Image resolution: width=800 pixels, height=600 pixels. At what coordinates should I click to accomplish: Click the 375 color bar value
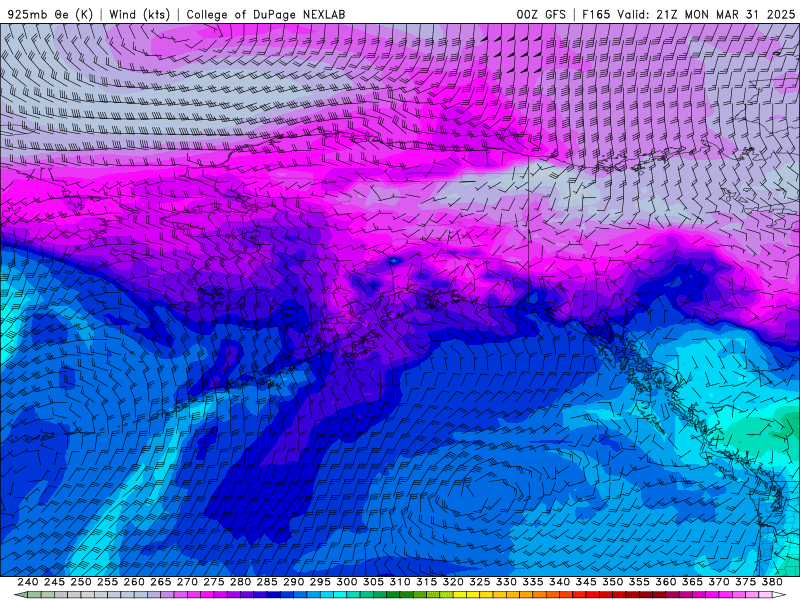click(x=745, y=582)
